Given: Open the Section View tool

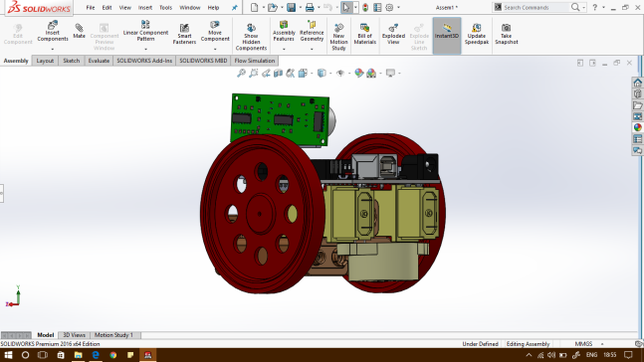Looking at the screenshot, I should coord(278,73).
